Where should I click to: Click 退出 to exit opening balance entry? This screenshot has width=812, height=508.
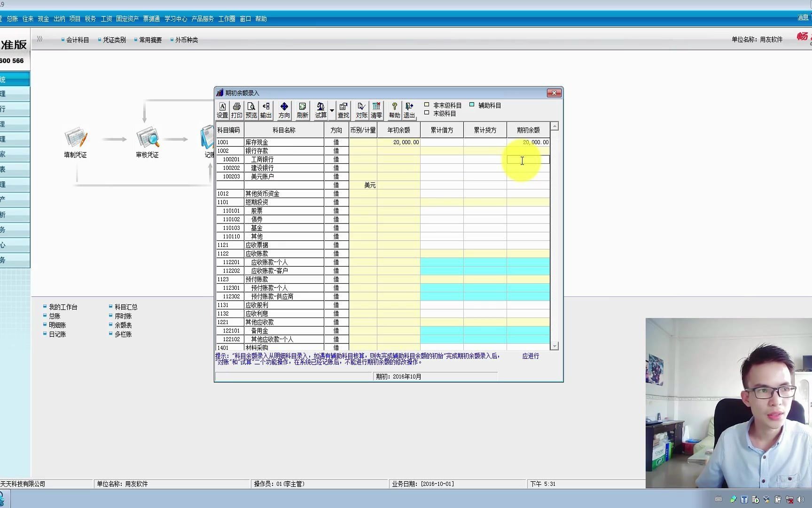click(409, 111)
